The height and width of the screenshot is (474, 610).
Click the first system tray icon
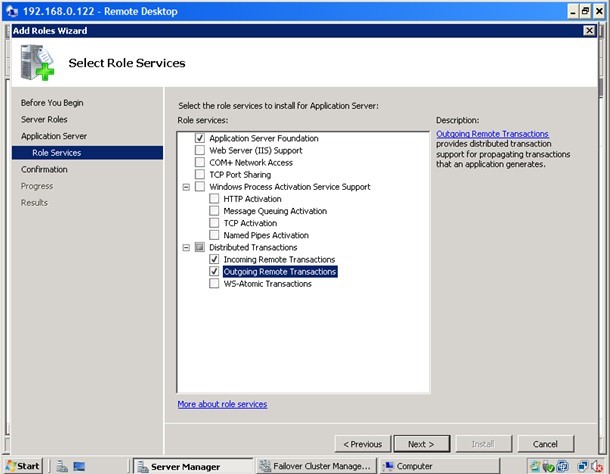[536, 466]
